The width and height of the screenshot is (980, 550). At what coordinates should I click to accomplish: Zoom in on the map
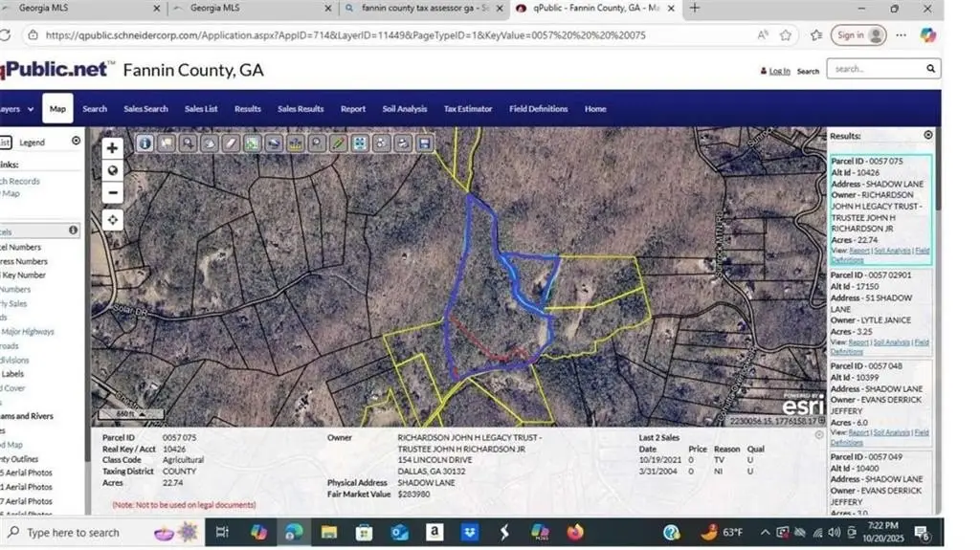[113, 148]
